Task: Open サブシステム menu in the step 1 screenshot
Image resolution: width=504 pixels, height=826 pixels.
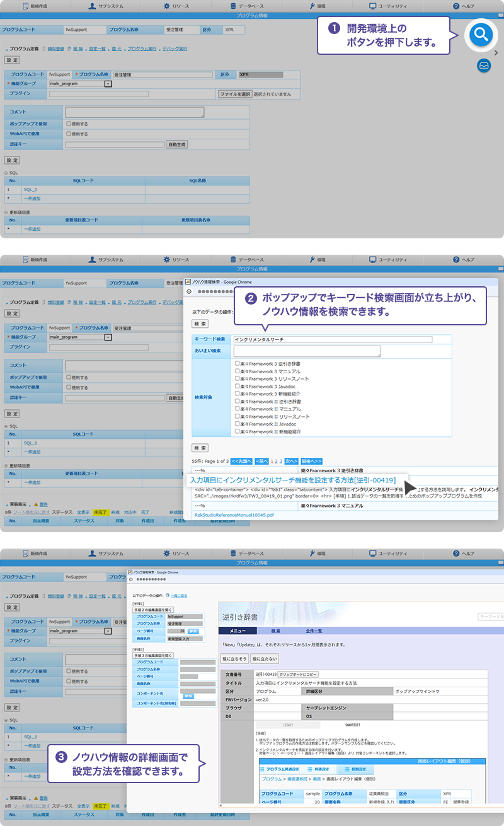Action: (106, 6)
